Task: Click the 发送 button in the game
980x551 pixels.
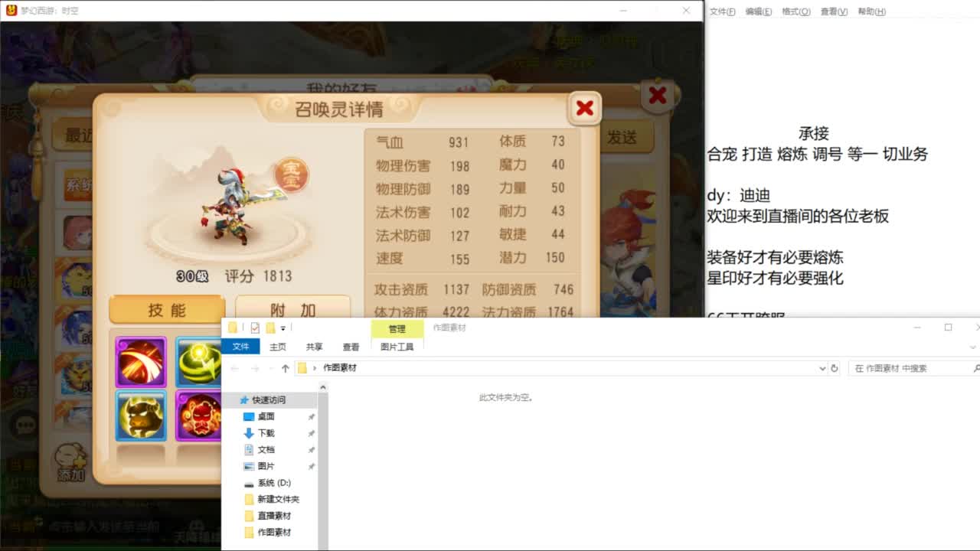Action: pyautogui.click(x=622, y=137)
